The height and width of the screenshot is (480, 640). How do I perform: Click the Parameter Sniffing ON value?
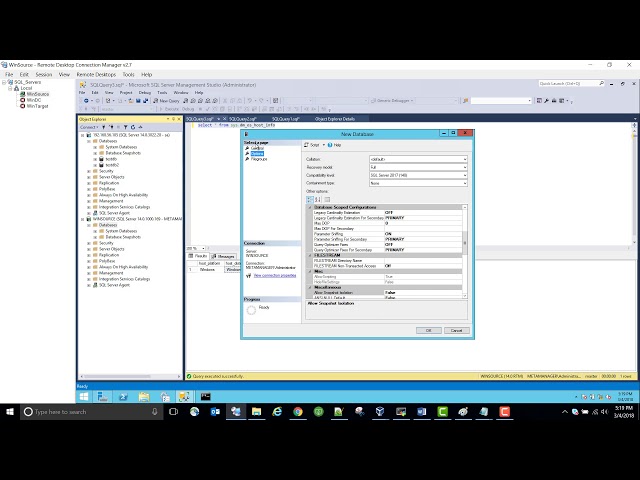pos(423,234)
